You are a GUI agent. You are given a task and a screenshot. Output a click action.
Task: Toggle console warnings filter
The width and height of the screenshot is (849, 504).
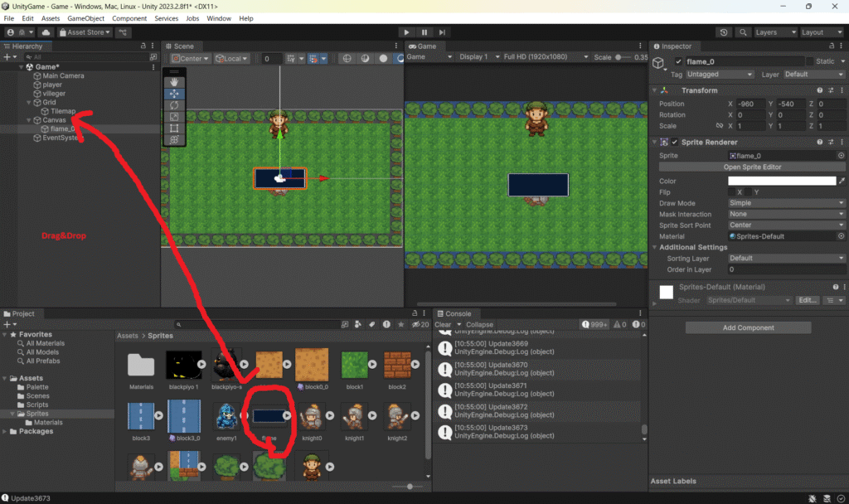[620, 325]
